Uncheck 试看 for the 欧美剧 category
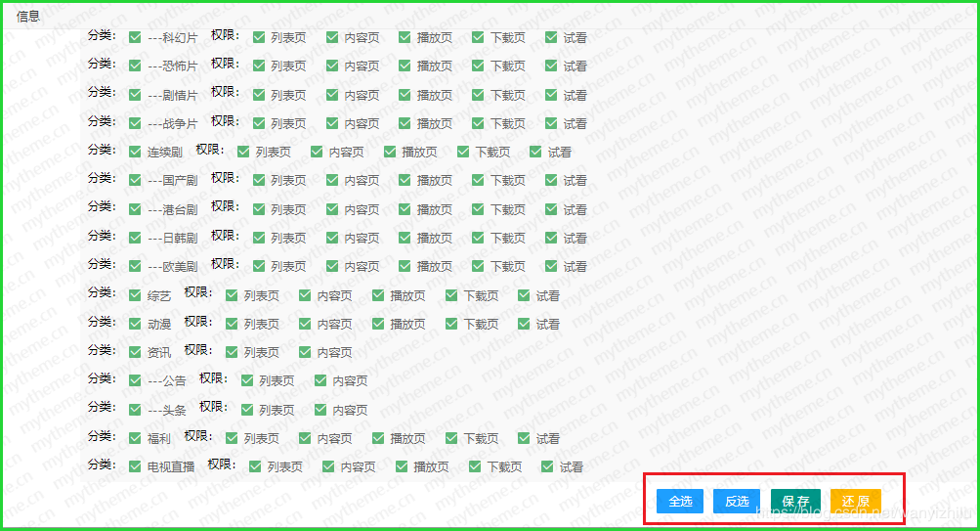Viewport: 980px width, 531px height. [552, 266]
